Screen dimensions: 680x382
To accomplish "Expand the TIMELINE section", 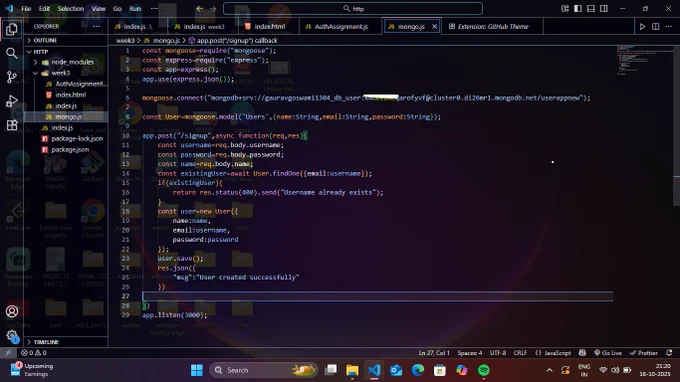I will tap(66, 342).
